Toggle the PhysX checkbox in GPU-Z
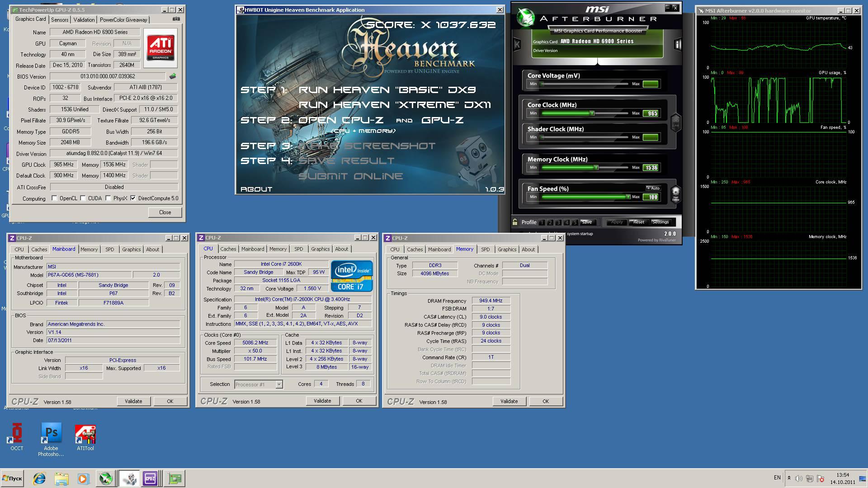The height and width of the screenshot is (488, 868). pos(108,198)
